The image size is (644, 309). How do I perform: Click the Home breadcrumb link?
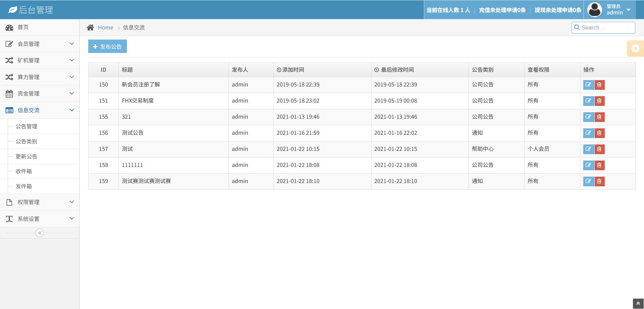tap(105, 27)
